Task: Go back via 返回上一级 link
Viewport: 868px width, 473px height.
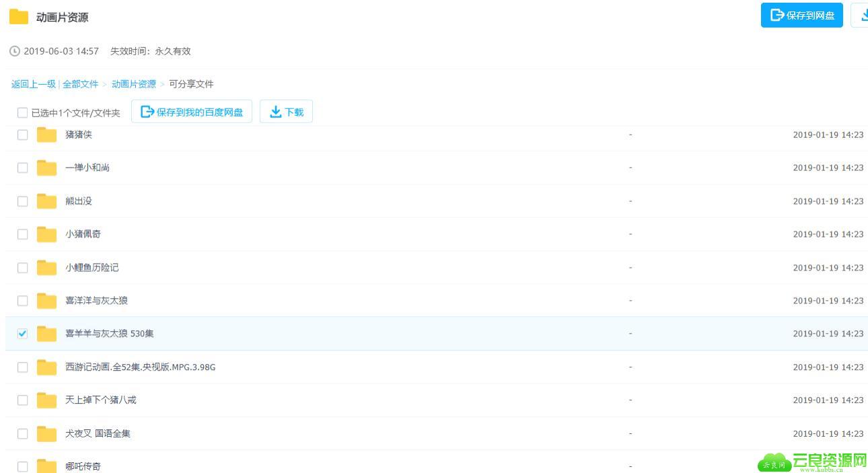Action: click(x=34, y=84)
